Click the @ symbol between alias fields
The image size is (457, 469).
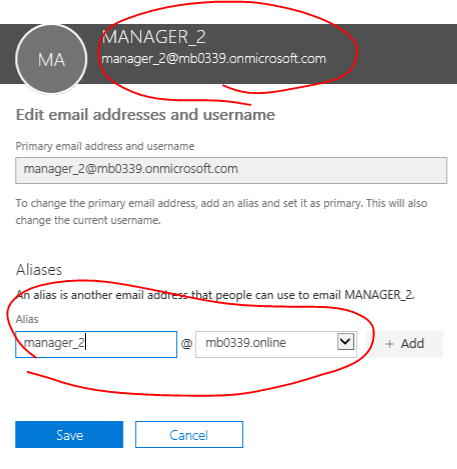point(186,343)
